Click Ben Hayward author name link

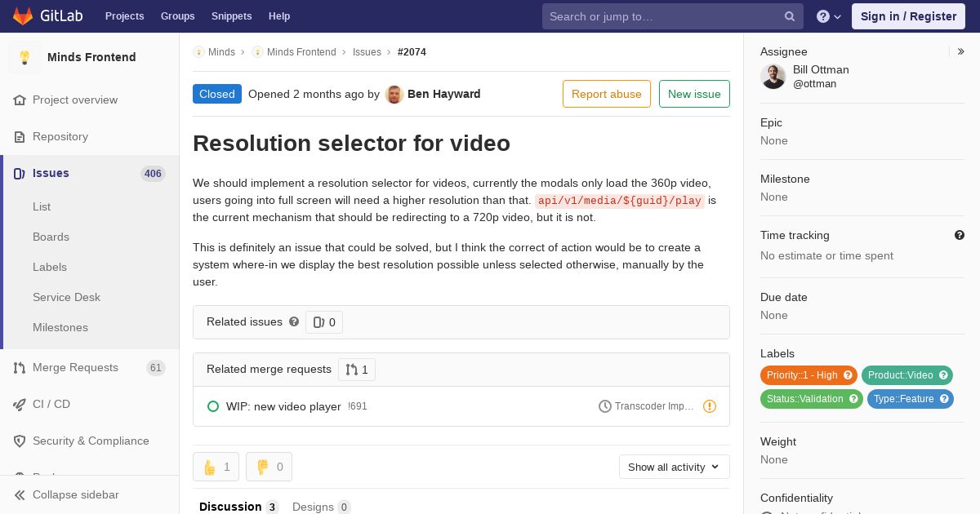point(444,94)
